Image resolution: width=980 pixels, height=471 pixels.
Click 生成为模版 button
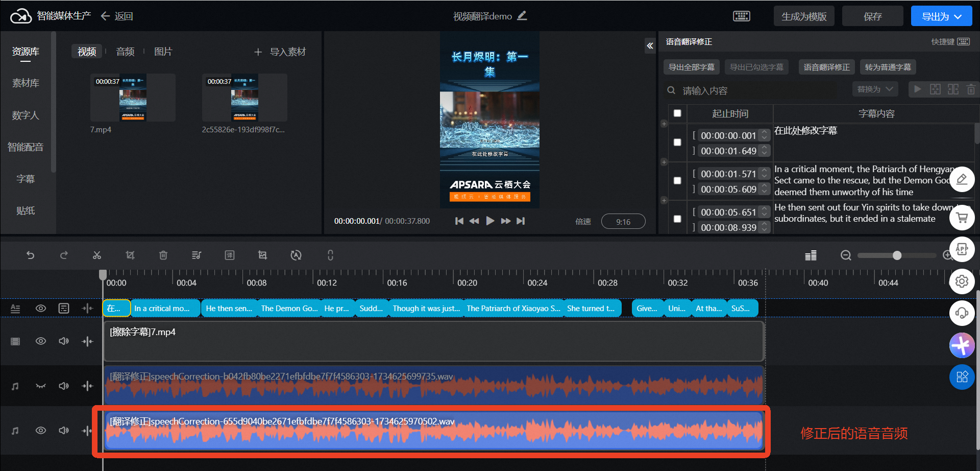click(x=804, y=16)
